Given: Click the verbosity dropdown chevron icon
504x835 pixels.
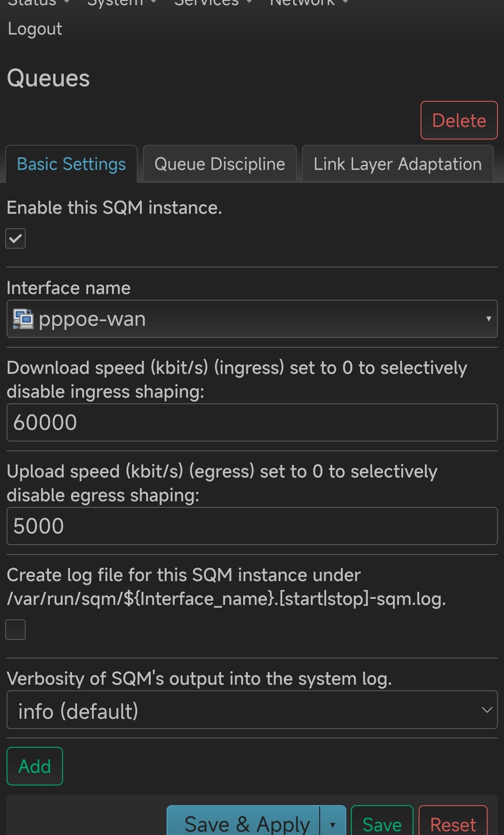Looking at the screenshot, I should (487, 710).
